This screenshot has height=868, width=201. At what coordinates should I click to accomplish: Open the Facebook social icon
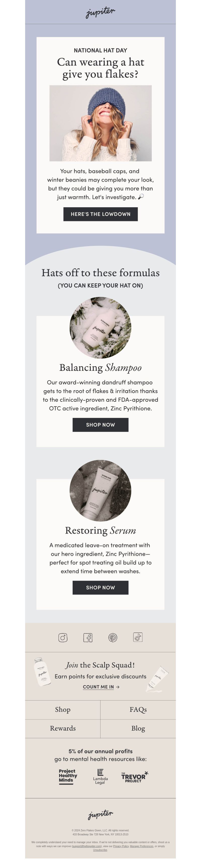tap(88, 637)
